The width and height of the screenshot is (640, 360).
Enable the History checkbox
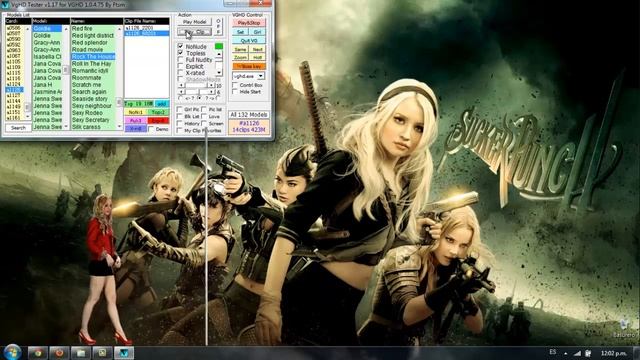coord(179,123)
